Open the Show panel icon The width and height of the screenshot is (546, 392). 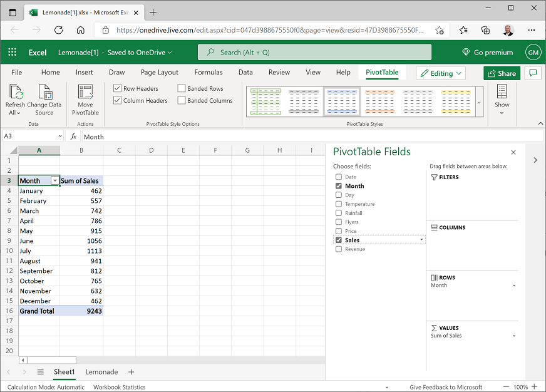[501, 99]
